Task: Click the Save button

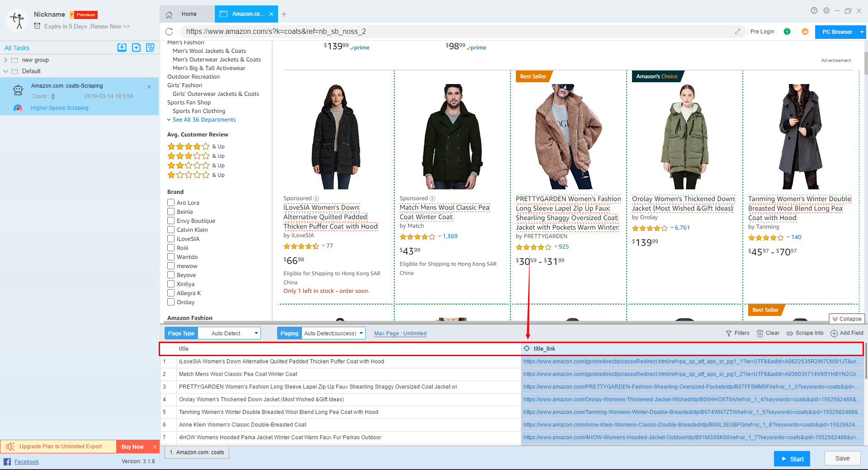Action: pos(842,458)
